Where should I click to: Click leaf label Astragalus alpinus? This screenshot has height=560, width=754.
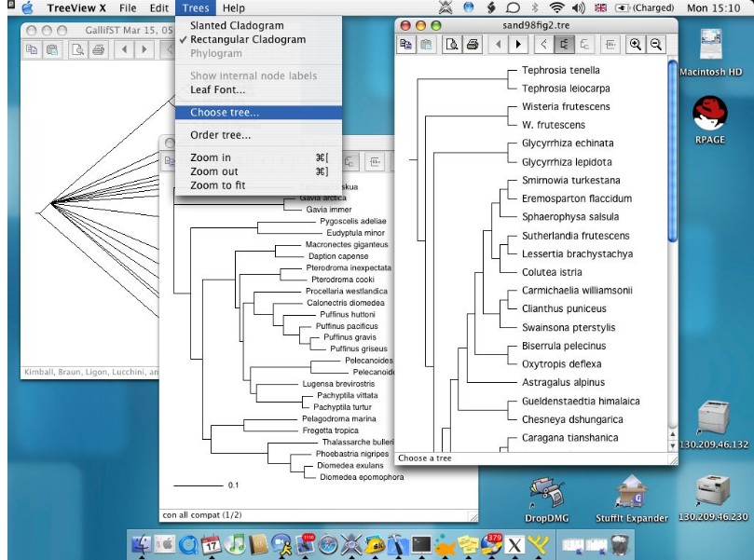pos(564,383)
